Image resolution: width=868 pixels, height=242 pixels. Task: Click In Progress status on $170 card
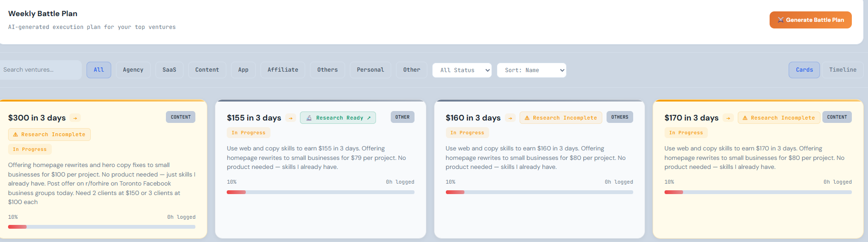click(x=686, y=133)
